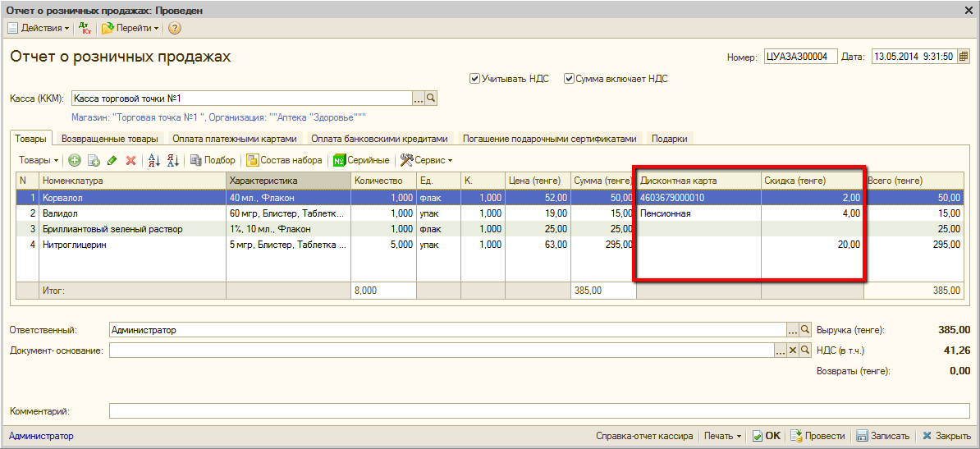Click the green add row icon
The image size is (980, 449).
(x=75, y=160)
